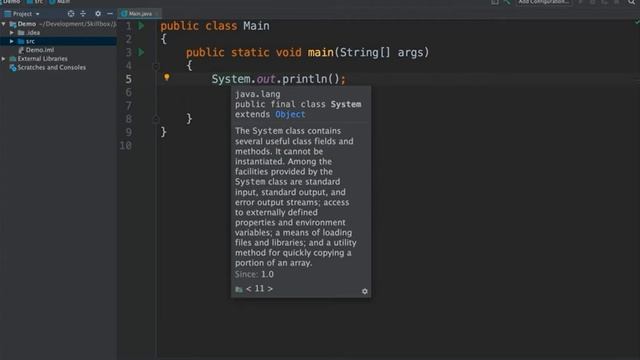Run the main method from its gutter arrow
The width and height of the screenshot is (640, 360).
tap(141, 52)
